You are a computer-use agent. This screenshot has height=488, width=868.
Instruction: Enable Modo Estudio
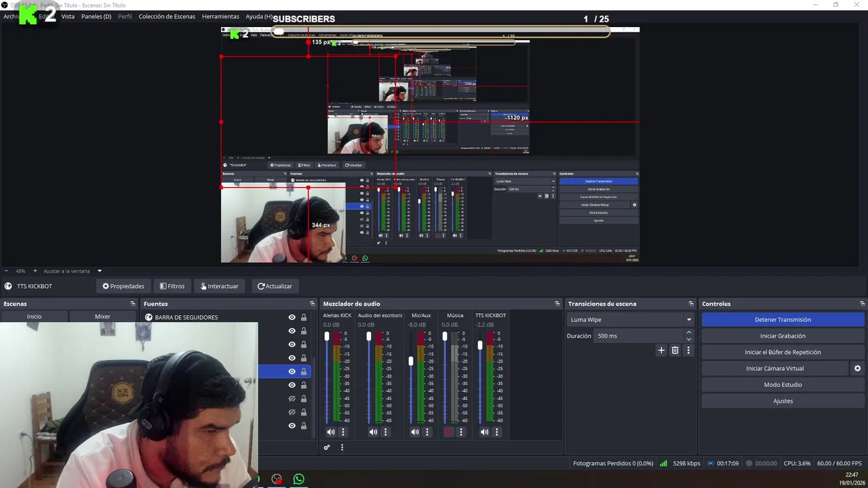point(783,384)
